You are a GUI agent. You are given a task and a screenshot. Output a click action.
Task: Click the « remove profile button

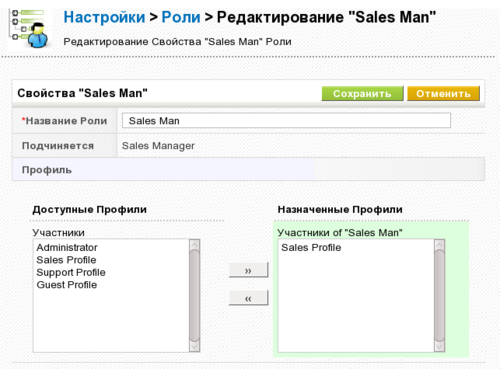tap(248, 298)
